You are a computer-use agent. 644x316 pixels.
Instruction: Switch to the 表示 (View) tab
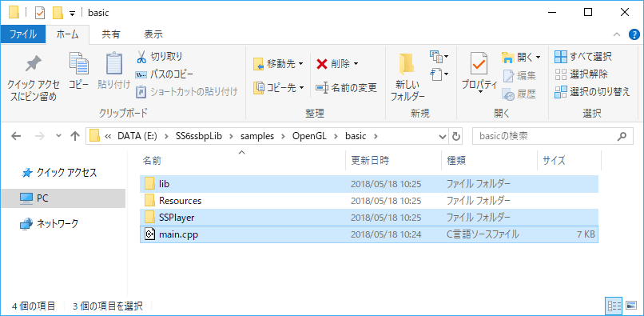[x=153, y=34]
